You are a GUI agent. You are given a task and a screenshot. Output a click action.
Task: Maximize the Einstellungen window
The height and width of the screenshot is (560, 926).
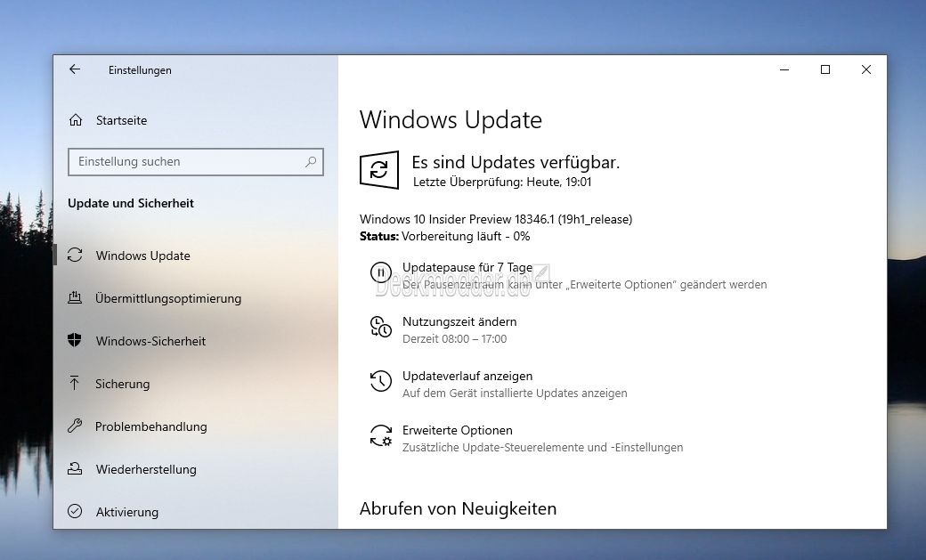(x=825, y=69)
